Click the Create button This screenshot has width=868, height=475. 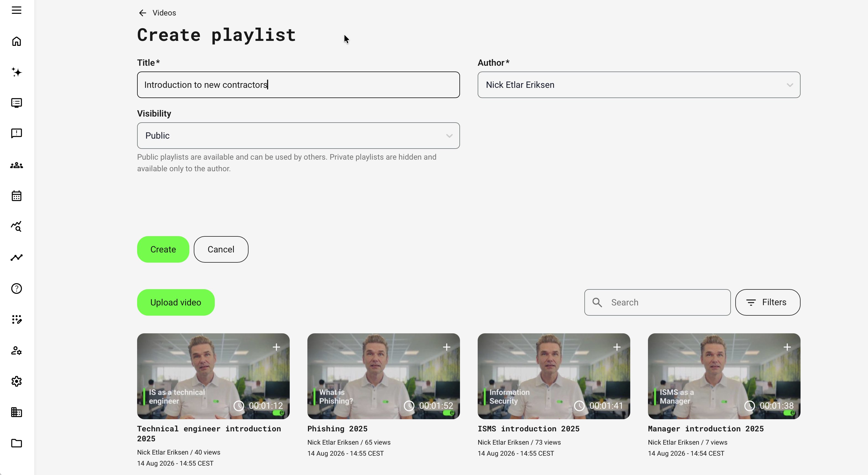tap(163, 249)
